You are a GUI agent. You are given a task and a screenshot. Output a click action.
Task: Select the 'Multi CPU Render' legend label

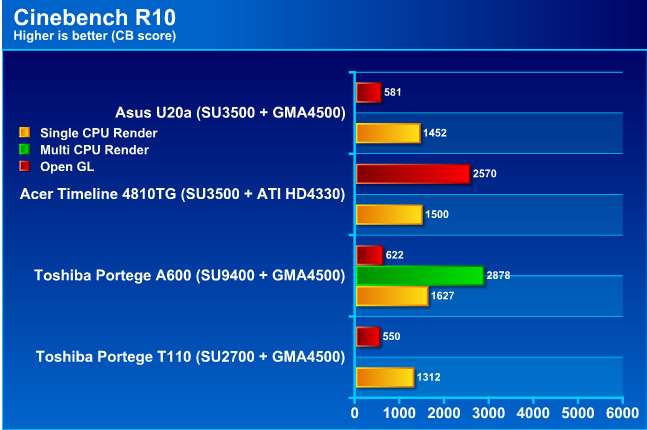[94, 150]
